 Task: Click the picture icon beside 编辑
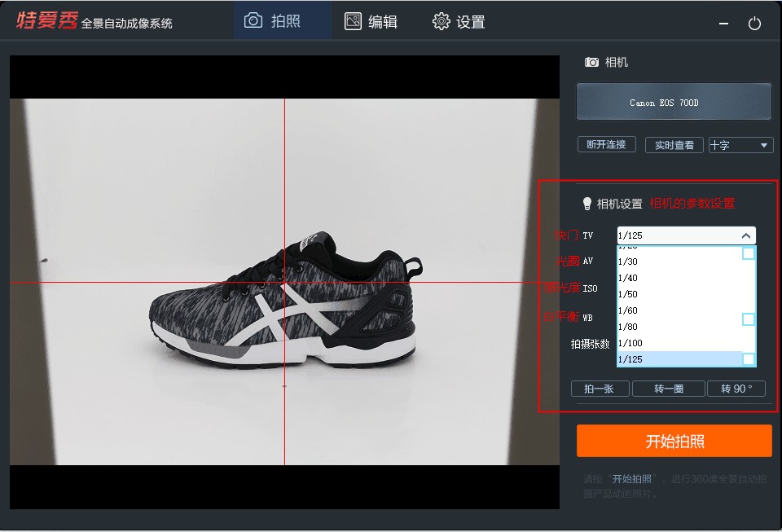[353, 21]
